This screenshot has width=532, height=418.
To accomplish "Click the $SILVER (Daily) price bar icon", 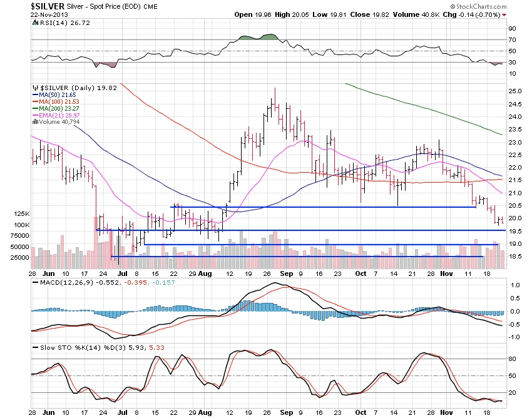I will click(x=34, y=88).
